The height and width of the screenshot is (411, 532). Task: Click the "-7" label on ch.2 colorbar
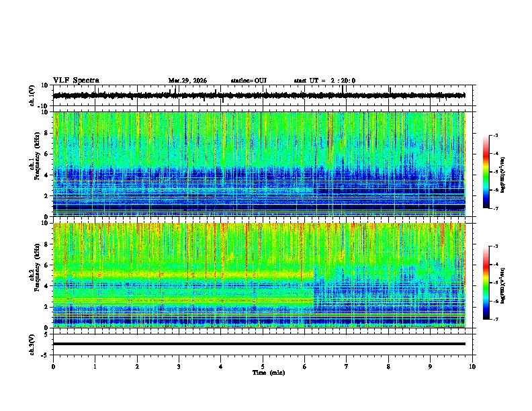coord(495,319)
